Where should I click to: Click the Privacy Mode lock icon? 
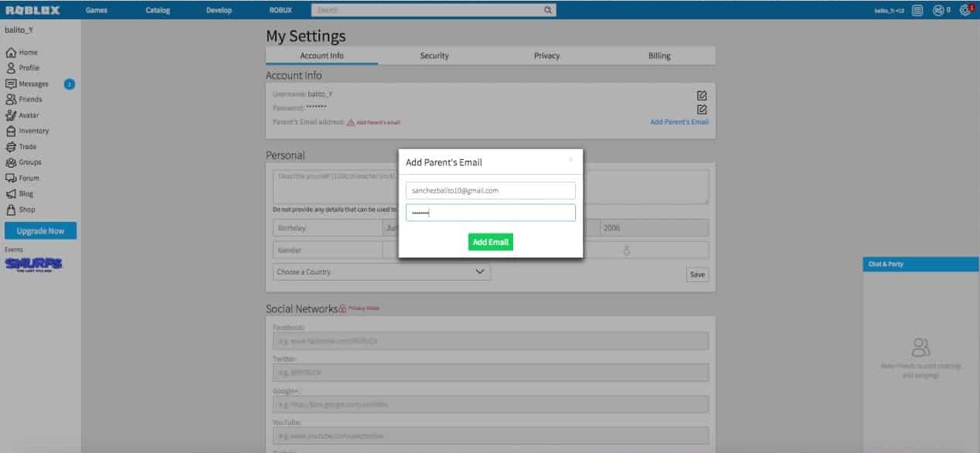pyautogui.click(x=342, y=308)
